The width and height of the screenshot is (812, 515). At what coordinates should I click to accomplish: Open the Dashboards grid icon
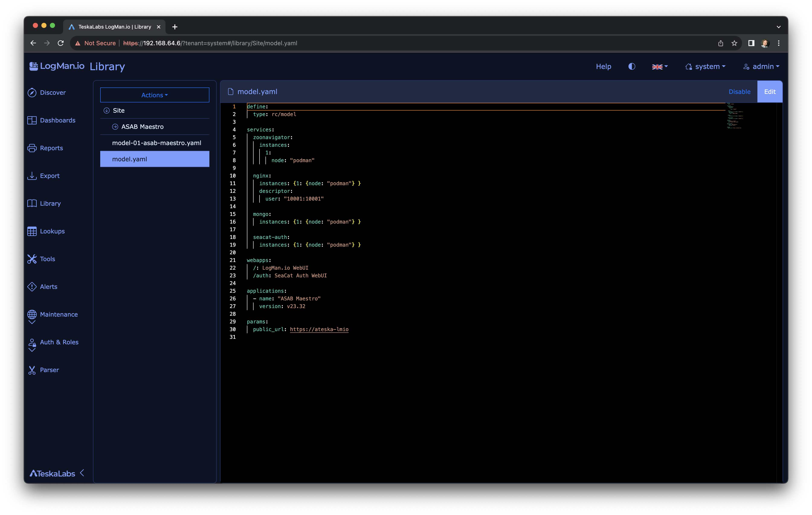click(32, 120)
